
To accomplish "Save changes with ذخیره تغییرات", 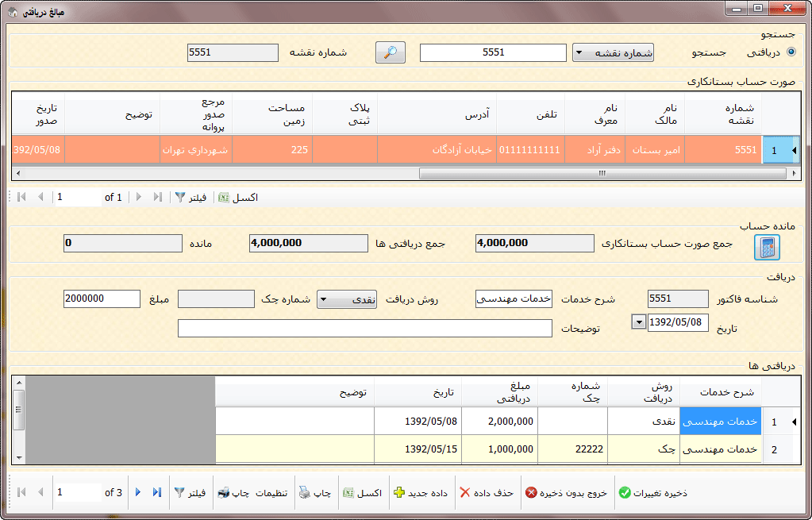I will click(652, 493).
